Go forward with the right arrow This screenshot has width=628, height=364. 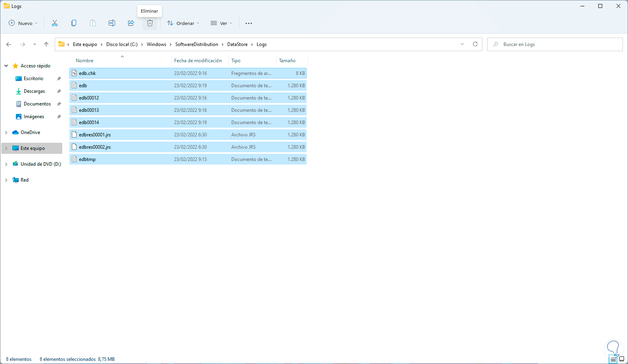[x=23, y=44]
